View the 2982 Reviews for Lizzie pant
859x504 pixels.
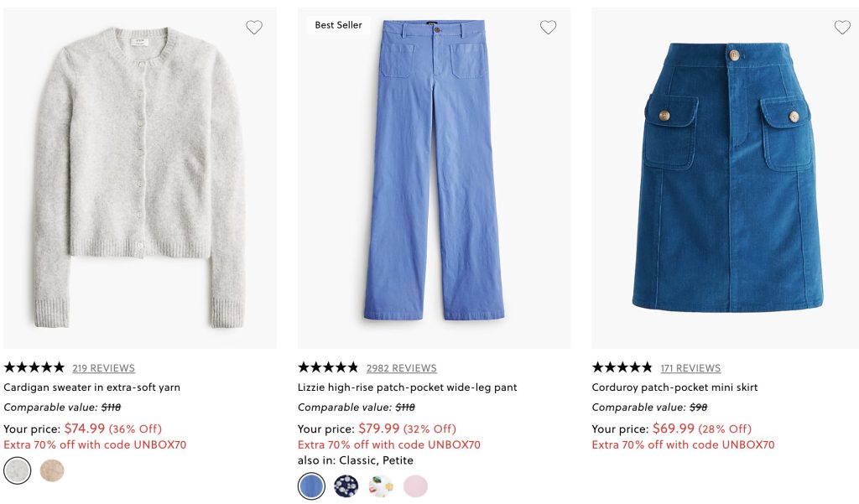point(401,368)
